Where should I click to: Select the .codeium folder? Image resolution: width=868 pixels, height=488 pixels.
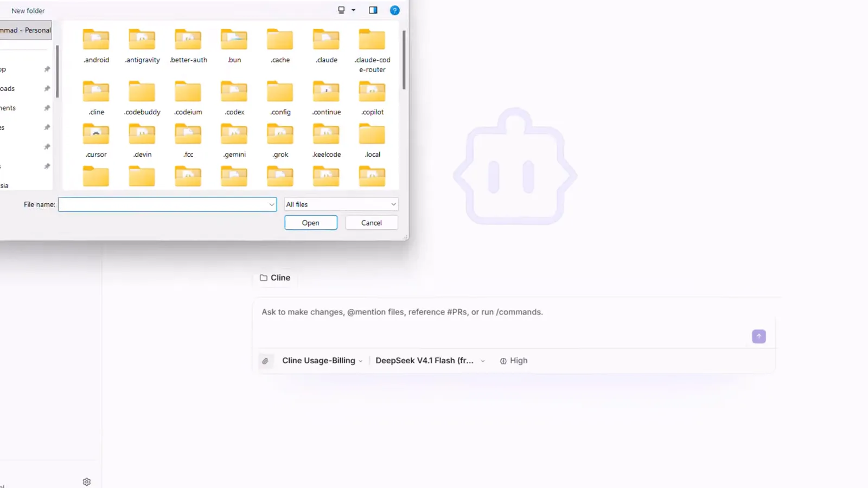(x=188, y=98)
